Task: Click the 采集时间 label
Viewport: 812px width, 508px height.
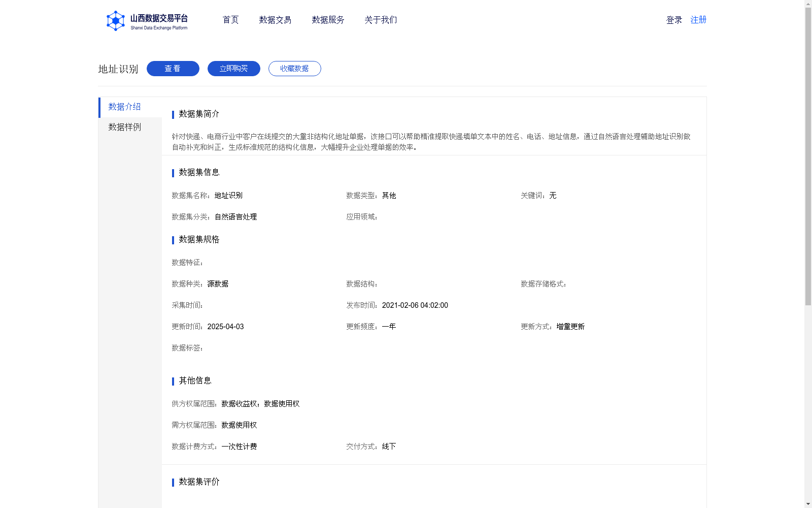Action: (187, 305)
